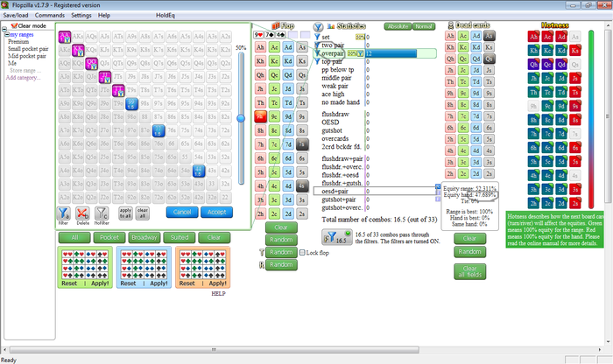Click the Me range in sidebar
This screenshot has height=364, width=613.
tap(12, 63)
